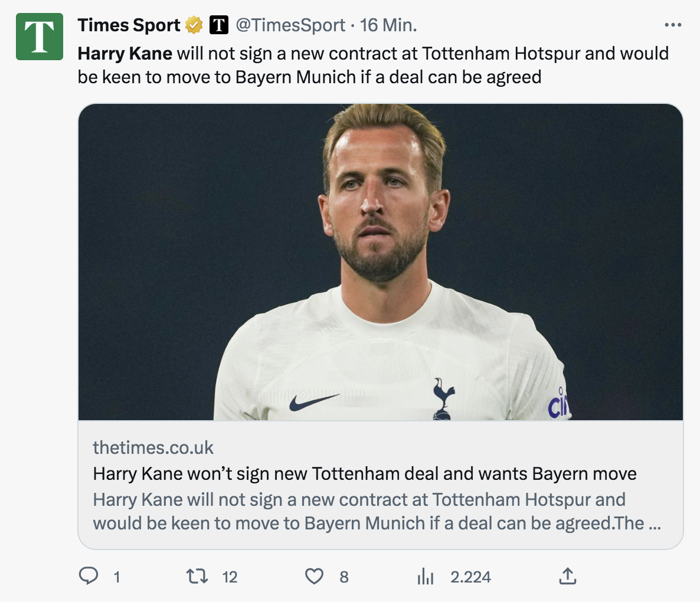700x602 pixels.
Task: Reply to the Times Sport tweet
Action: coord(89,576)
